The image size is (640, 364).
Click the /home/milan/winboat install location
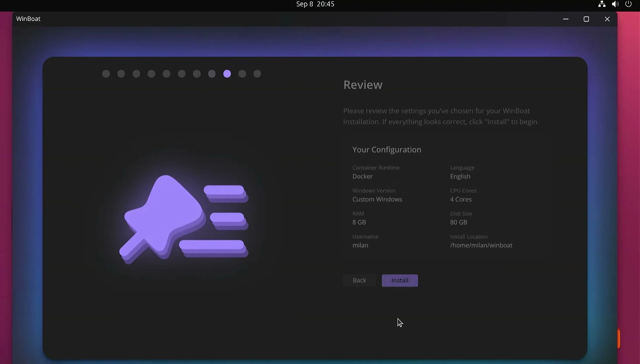(x=481, y=245)
